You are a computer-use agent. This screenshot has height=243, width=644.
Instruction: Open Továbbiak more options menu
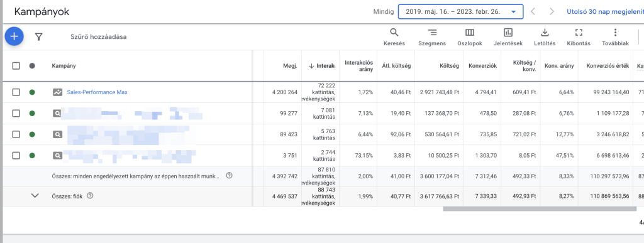click(615, 37)
